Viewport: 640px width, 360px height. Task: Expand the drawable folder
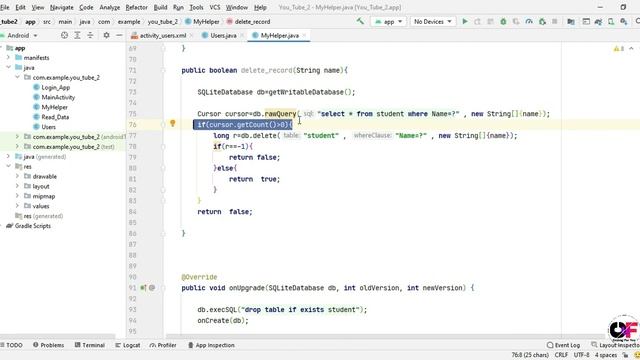(17, 176)
